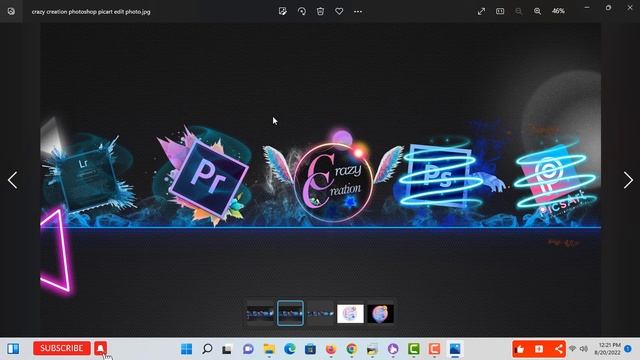Open the Windows Widgets panel icon
This screenshot has height=360, width=640.
tap(13, 349)
